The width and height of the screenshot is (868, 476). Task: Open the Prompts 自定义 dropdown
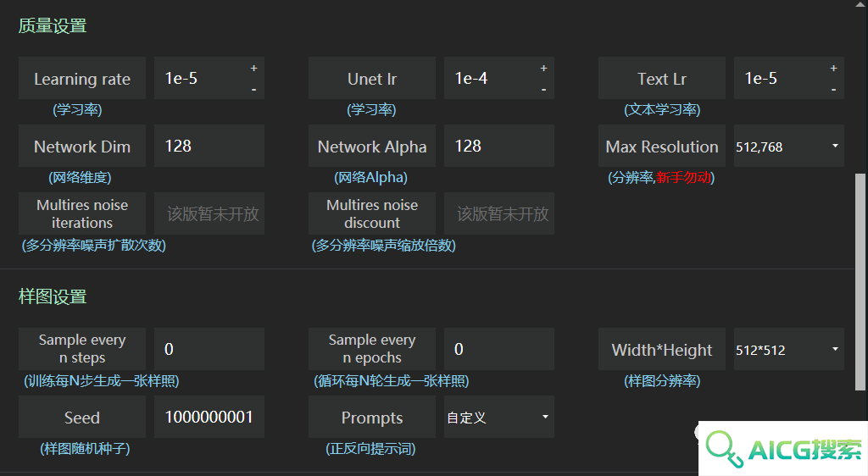[498, 417]
